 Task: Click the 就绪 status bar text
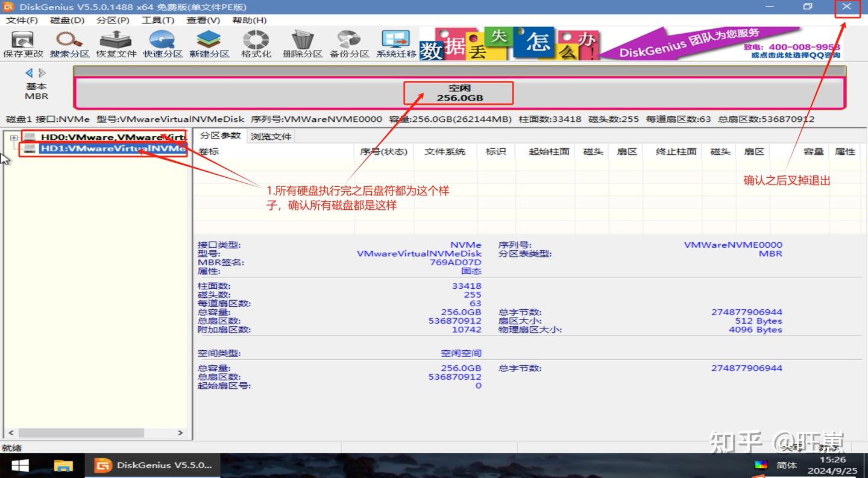tap(11, 448)
